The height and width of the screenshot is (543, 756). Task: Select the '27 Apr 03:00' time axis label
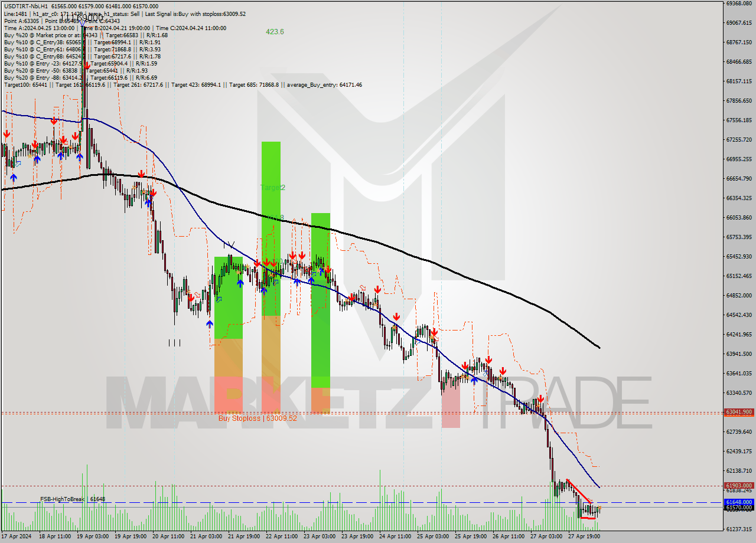(545, 537)
